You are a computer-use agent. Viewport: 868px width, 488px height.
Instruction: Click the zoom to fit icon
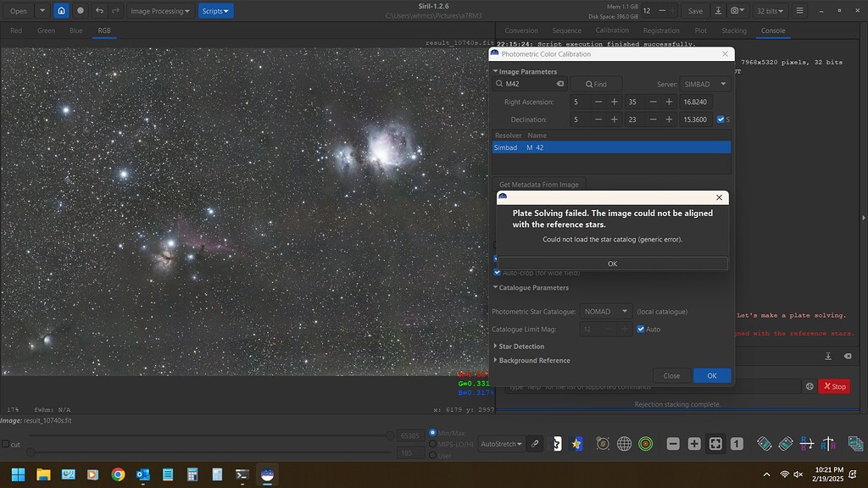point(715,443)
